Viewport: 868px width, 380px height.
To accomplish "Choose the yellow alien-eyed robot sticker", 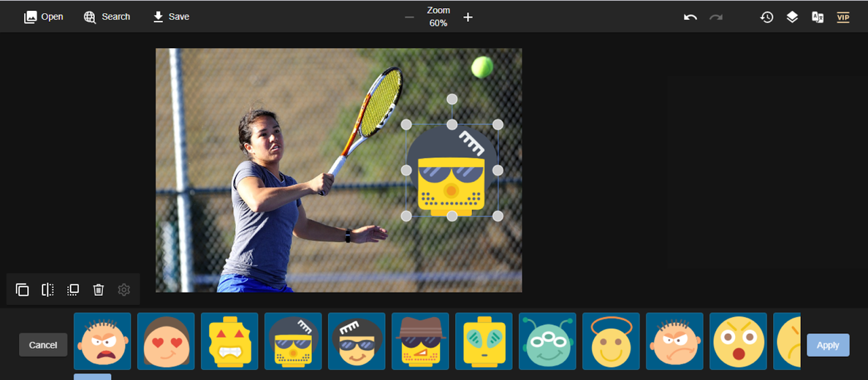I will pos(484,341).
